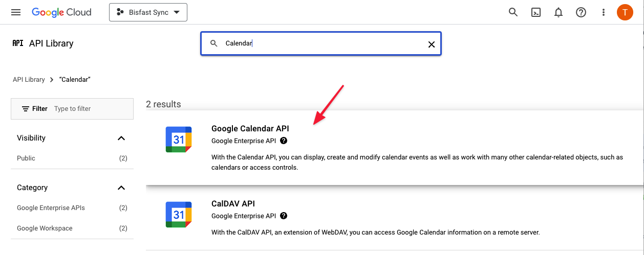The image size is (644, 255).
Task: Open the notifications bell
Action: pyautogui.click(x=559, y=12)
